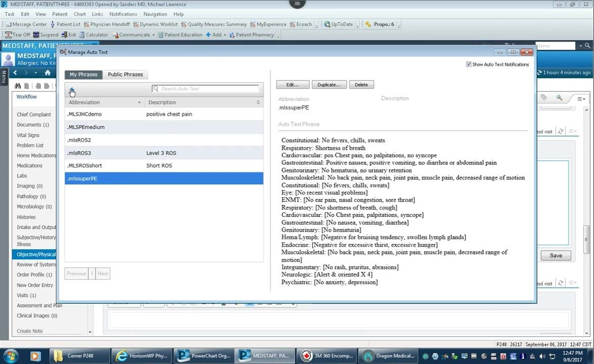
Task: Open the navigation history dropdown arrow
Action: tap(35, 73)
